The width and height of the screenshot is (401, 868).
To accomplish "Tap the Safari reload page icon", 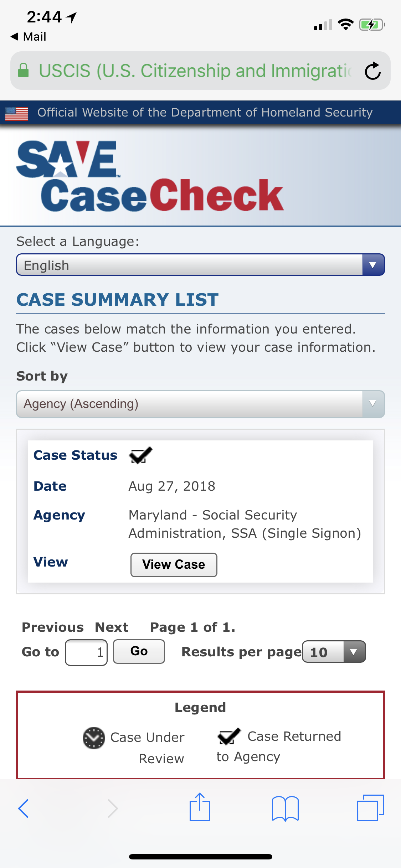I will (x=373, y=71).
